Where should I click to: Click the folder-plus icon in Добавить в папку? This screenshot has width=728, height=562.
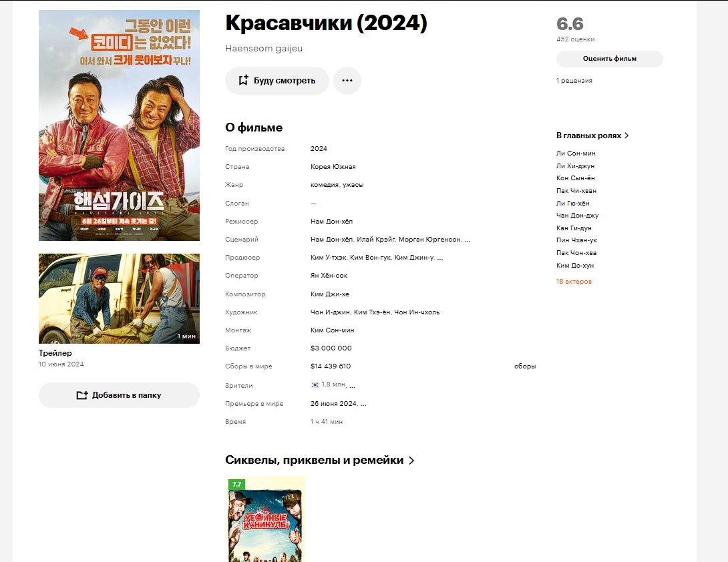click(x=82, y=395)
